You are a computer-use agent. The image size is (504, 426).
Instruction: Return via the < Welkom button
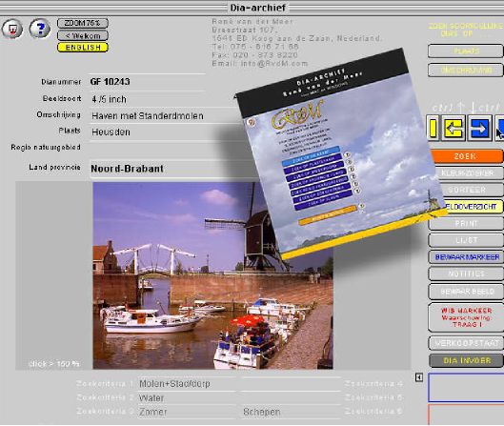point(83,35)
